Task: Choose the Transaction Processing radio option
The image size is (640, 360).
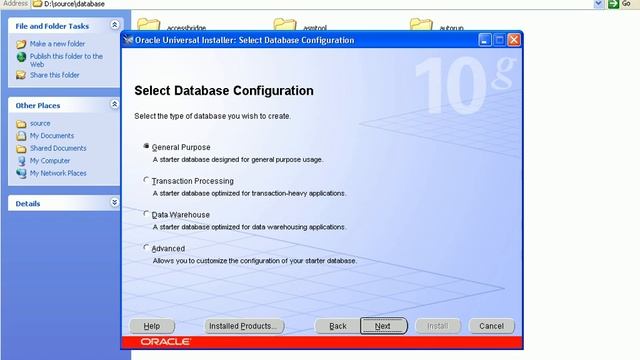Action: (146, 180)
